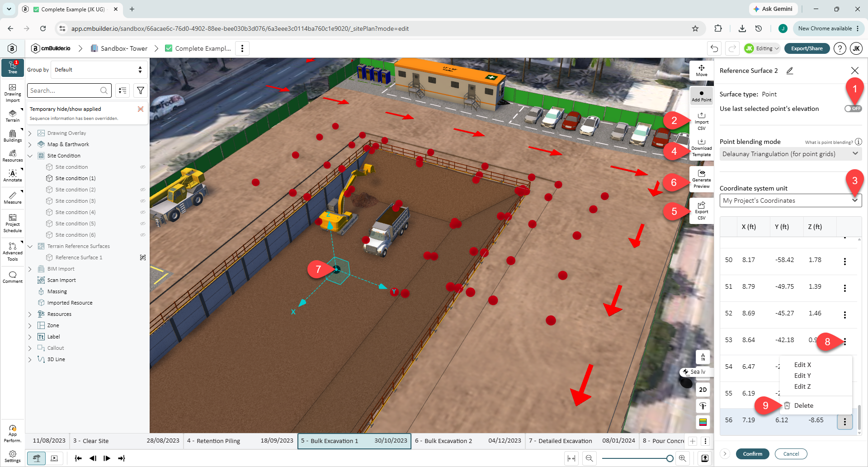Click the Add Point tool
The width and height of the screenshot is (868, 467).
pos(702,96)
